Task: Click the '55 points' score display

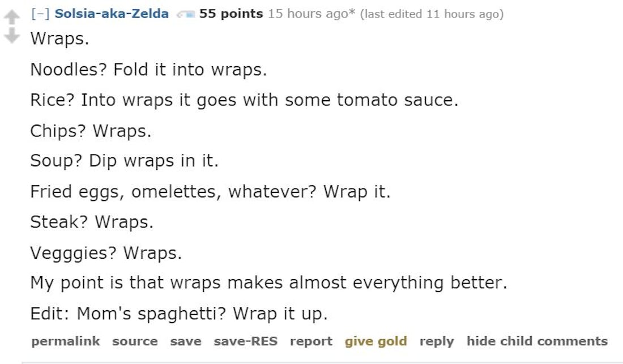Action: click(x=230, y=12)
